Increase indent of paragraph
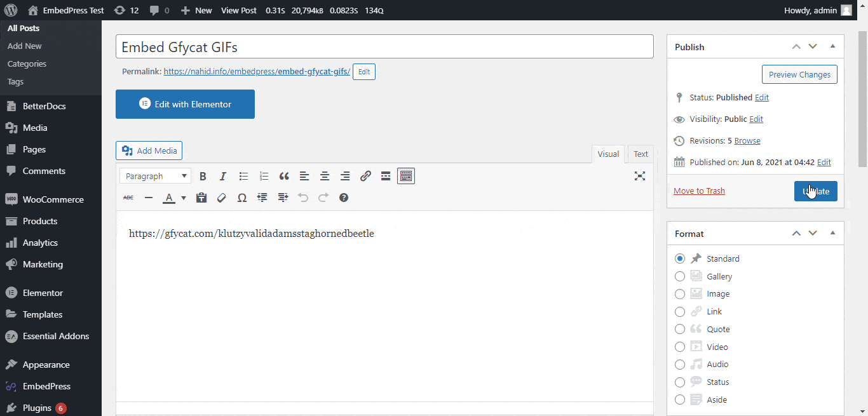868x416 pixels. [x=283, y=198]
